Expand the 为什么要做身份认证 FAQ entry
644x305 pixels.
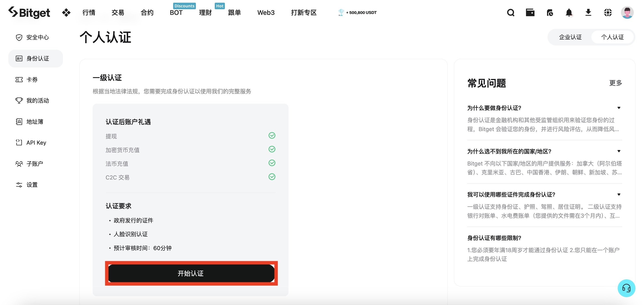click(x=619, y=108)
